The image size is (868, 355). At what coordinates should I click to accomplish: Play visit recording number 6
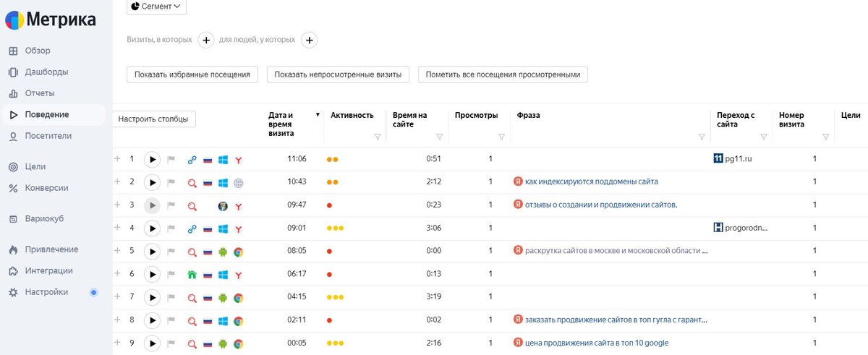pos(152,275)
